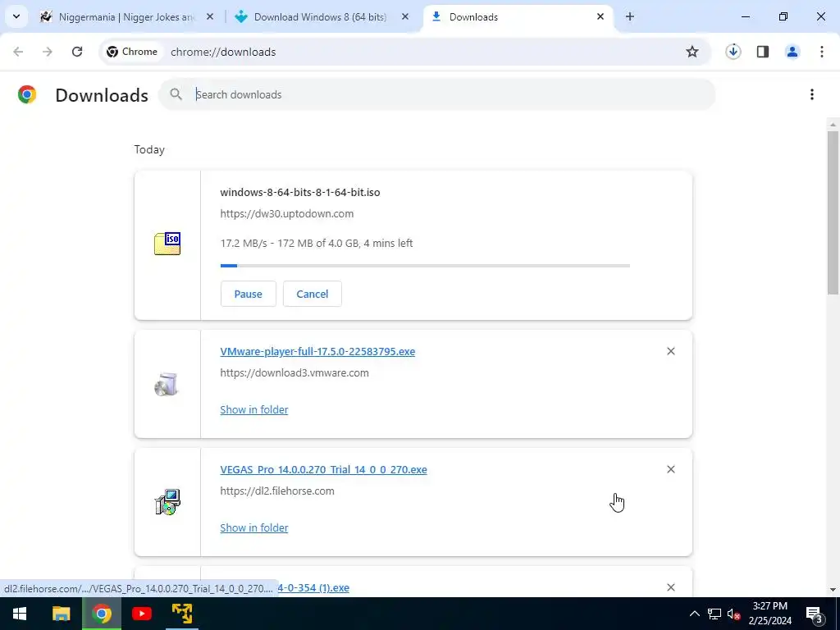Bookmark this page with the star icon
This screenshot has width=840, height=630.
(692, 52)
